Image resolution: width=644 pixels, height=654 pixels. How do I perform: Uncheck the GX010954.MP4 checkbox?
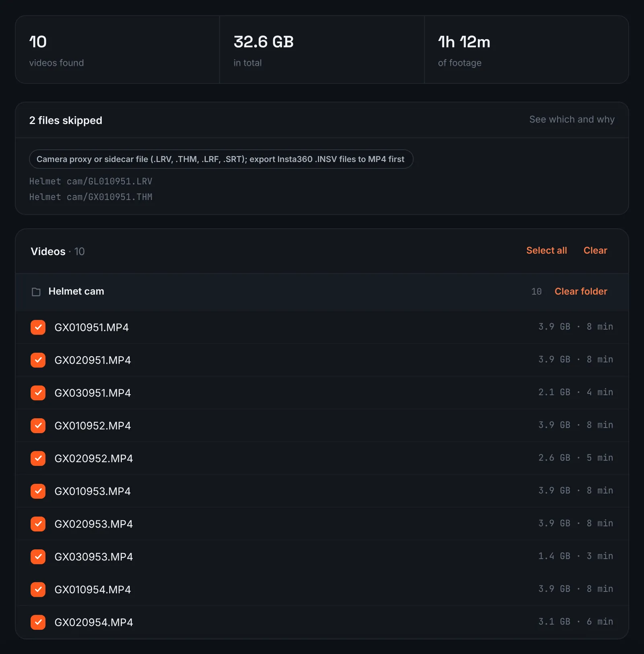(x=38, y=590)
